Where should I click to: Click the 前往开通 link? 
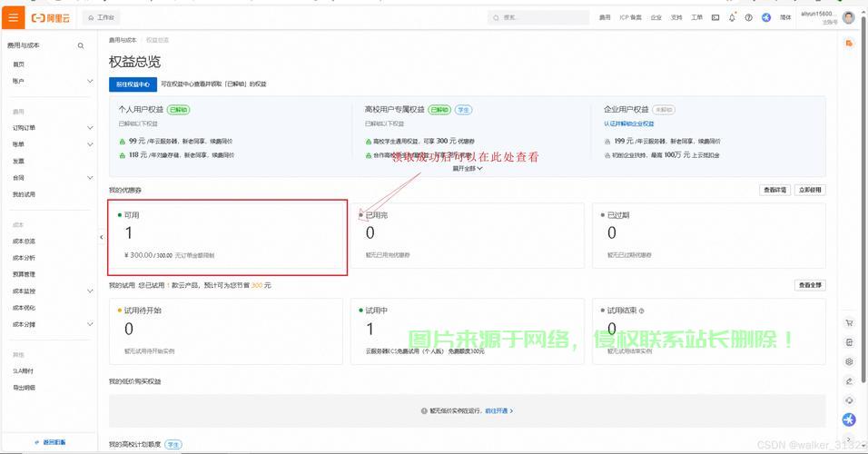coord(499,411)
